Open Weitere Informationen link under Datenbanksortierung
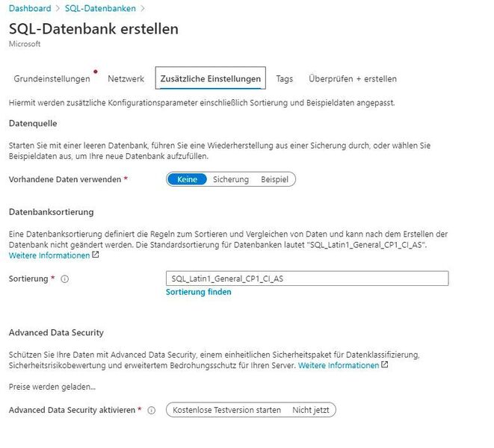 49,255
